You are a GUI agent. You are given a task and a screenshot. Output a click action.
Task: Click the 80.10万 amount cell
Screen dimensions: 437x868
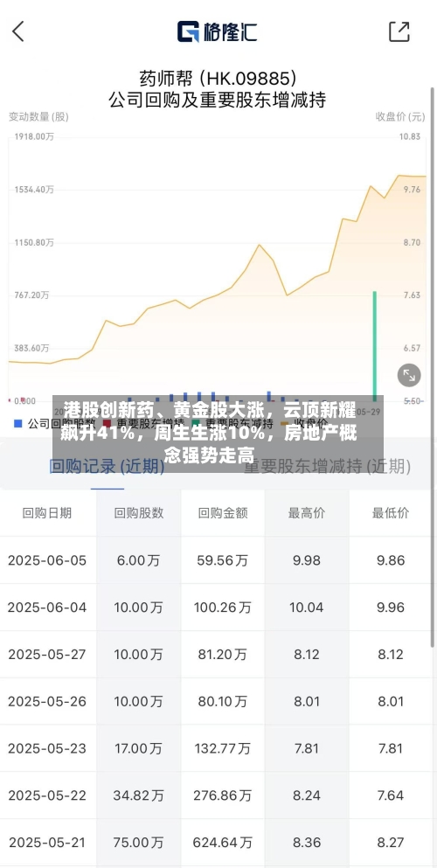click(x=222, y=701)
